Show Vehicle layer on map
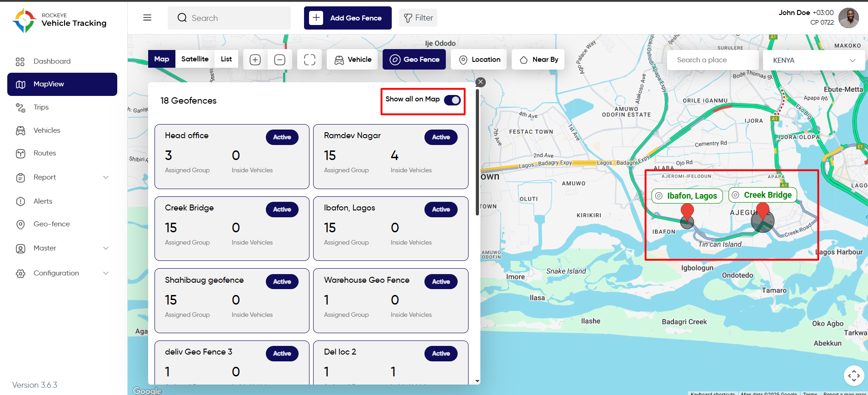This screenshot has height=395, width=868. (352, 60)
